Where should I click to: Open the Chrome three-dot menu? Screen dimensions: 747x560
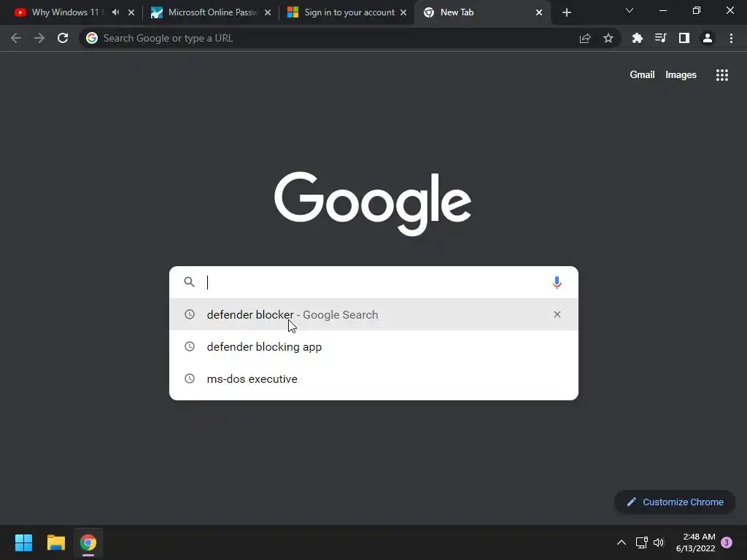[731, 38]
